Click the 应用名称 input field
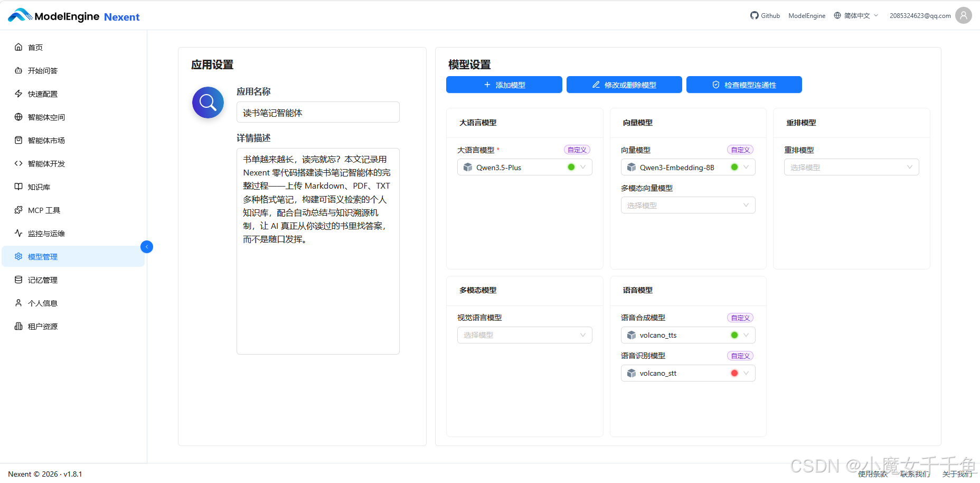The width and height of the screenshot is (980, 483). pyautogui.click(x=318, y=112)
